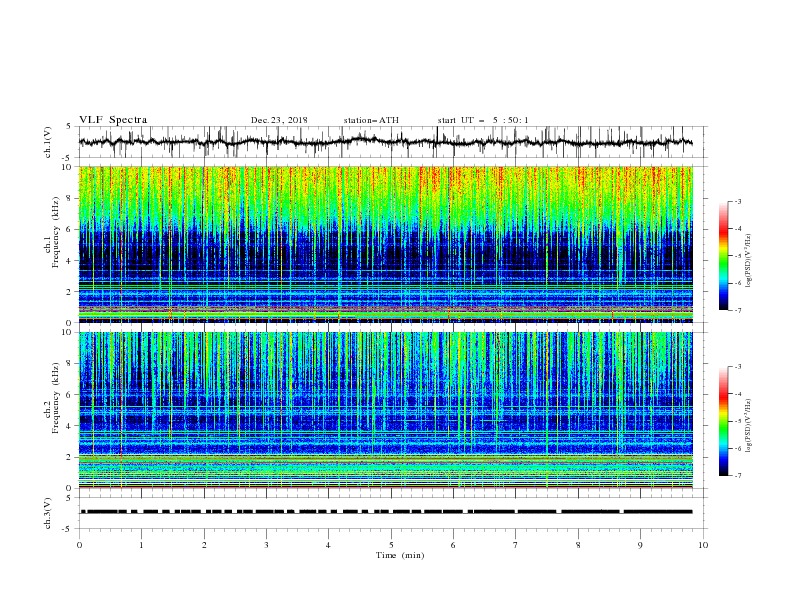Click the "3" tick on the time axis
This screenshot has height=612, width=792.
(266, 545)
